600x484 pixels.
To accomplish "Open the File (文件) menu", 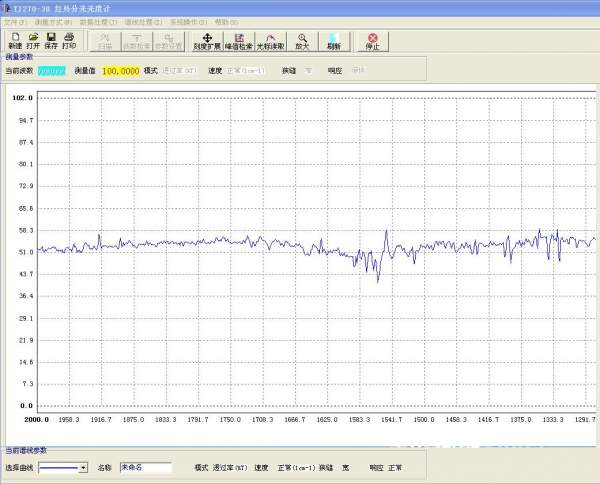I will (15, 21).
